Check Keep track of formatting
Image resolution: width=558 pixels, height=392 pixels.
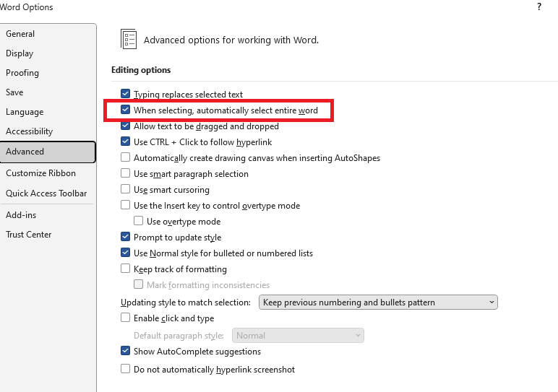tap(126, 269)
